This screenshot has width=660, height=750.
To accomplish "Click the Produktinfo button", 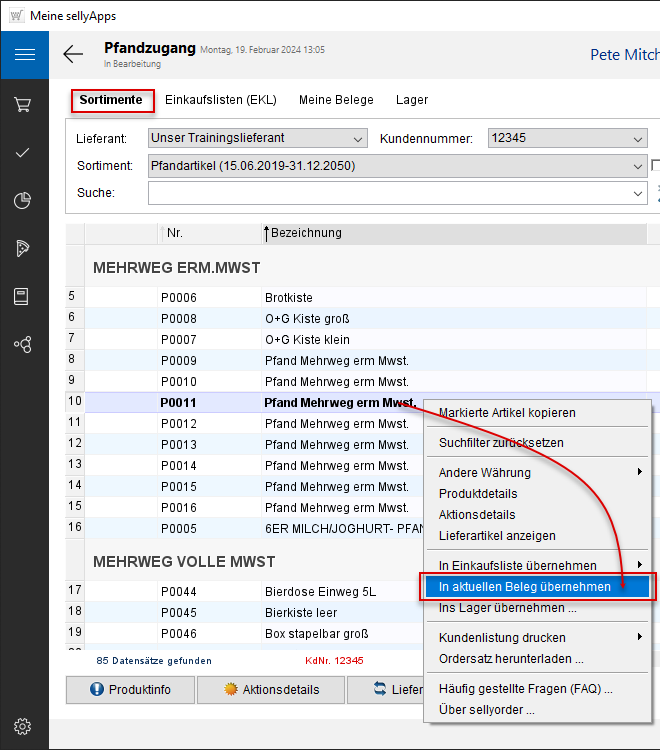I will [x=129, y=689].
